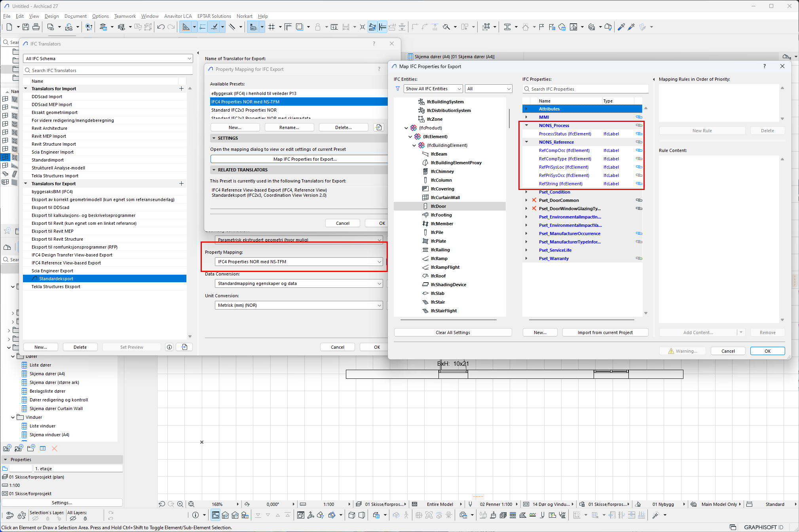Click the Print icon in toolbar

click(36, 27)
